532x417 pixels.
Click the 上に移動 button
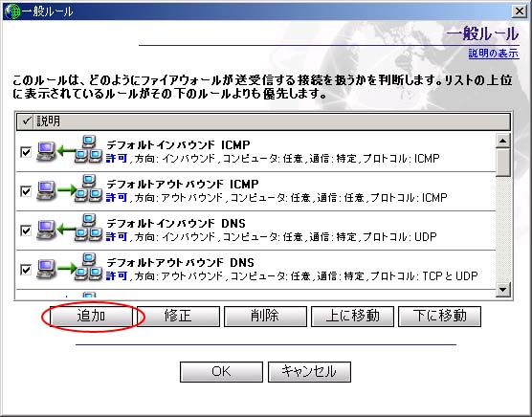(352, 317)
